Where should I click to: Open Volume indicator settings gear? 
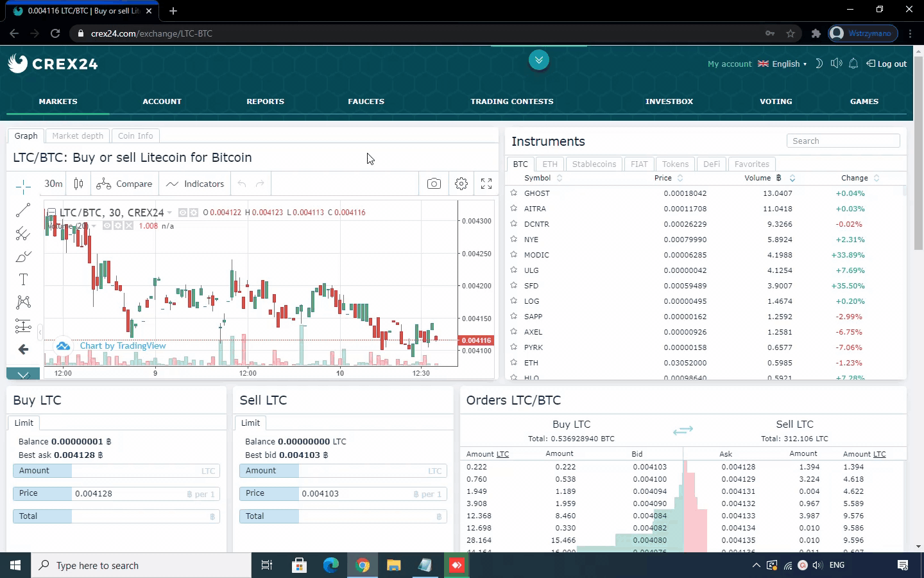tap(118, 225)
